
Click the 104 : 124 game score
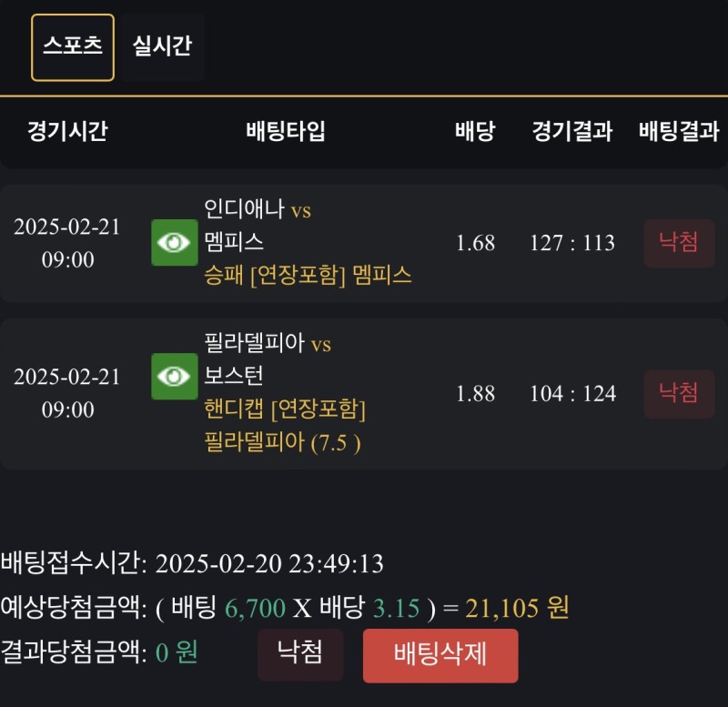coord(572,393)
